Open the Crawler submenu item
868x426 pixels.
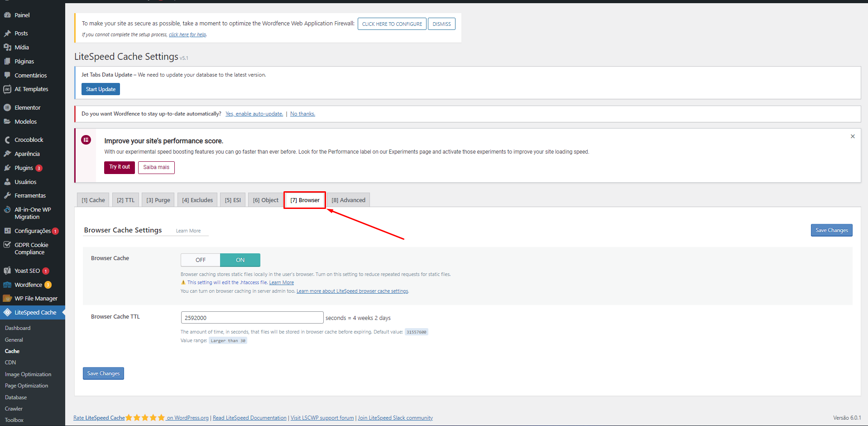[x=14, y=409]
